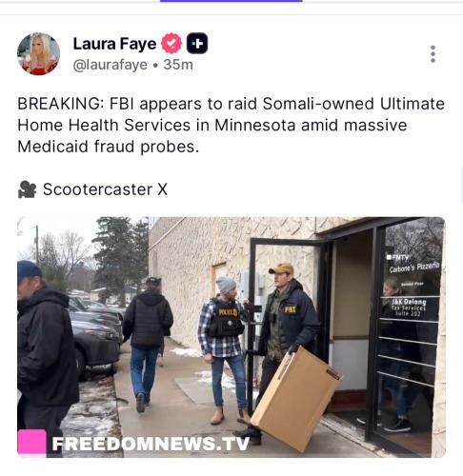Viewport: 463px width, 476px height.
Task: Click the dark plus subscriber badge
Action: 197,43
